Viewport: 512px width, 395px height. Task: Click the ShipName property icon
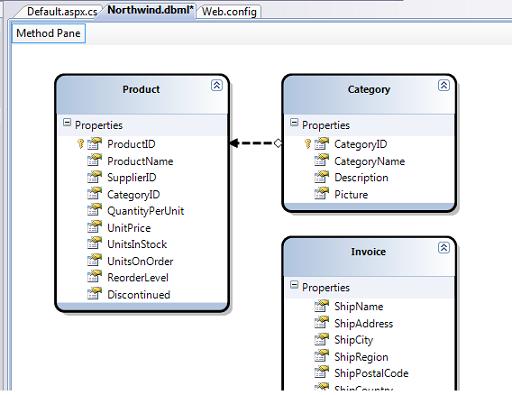coord(321,305)
